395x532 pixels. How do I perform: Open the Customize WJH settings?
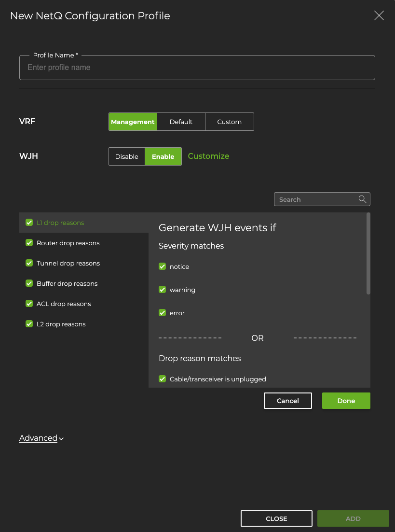point(208,156)
